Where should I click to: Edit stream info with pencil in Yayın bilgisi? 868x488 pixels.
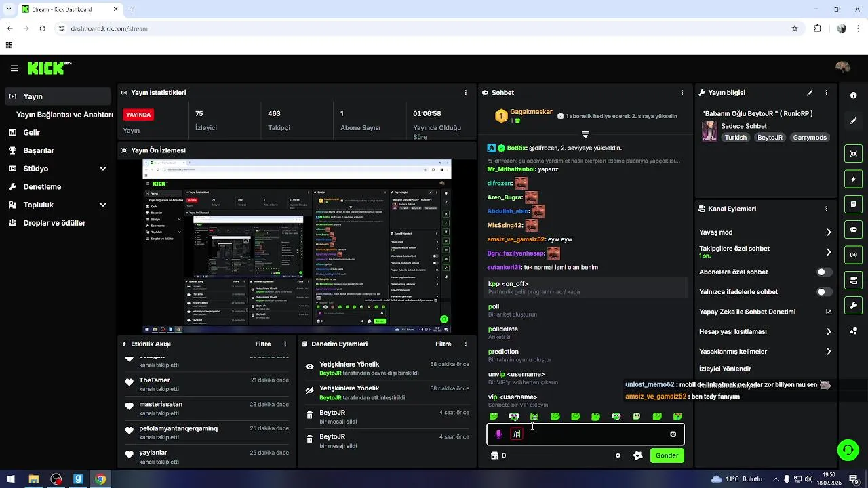[810, 93]
